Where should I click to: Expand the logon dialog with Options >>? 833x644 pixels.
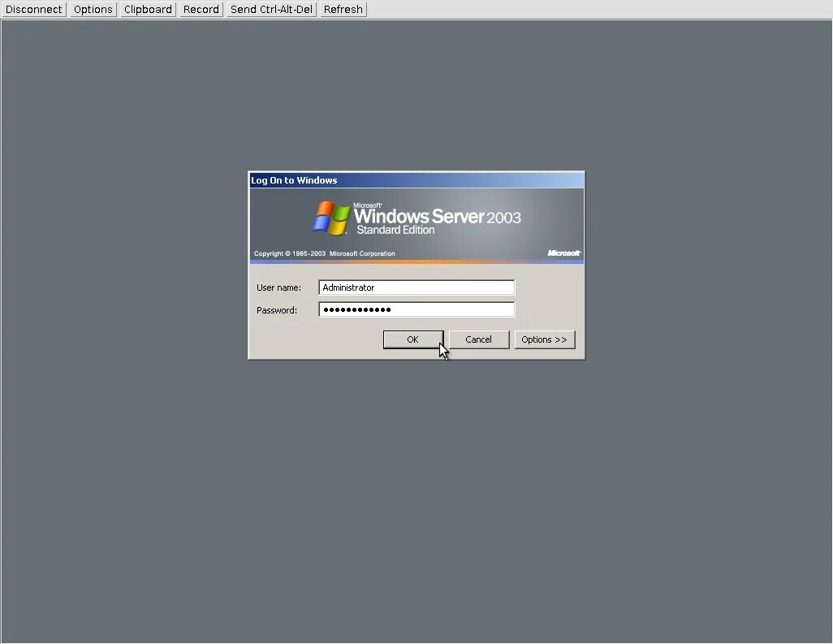pos(545,339)
